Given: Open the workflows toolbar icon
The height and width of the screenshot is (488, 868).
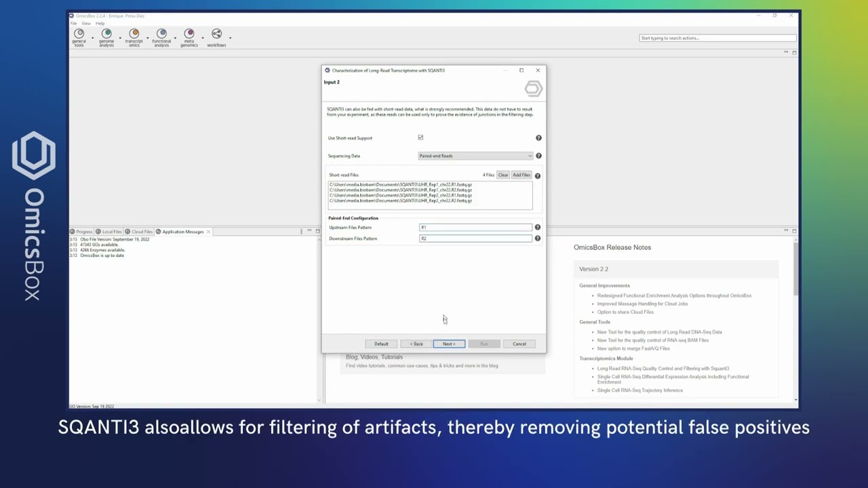Looking at the screenshot, I should tap(216, 37).
